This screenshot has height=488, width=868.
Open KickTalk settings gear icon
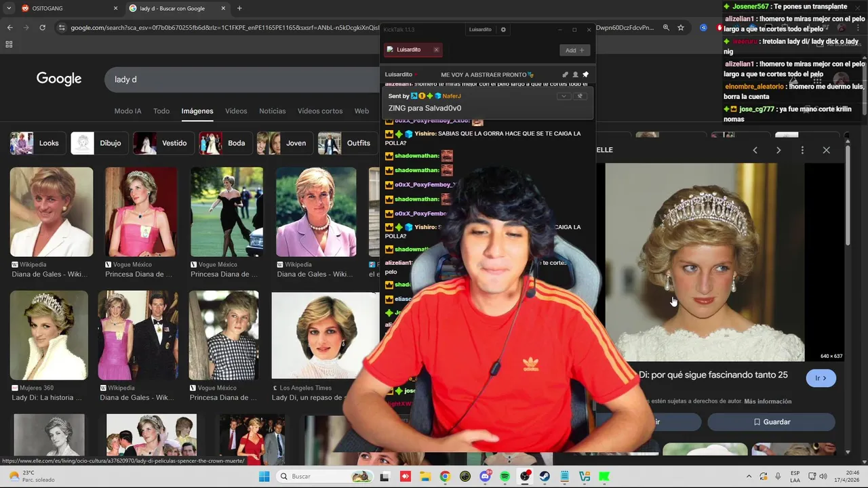[503, 30]
